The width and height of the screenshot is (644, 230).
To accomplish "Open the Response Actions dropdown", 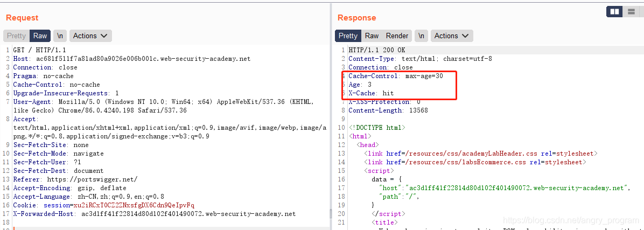I will pos(452,36).
